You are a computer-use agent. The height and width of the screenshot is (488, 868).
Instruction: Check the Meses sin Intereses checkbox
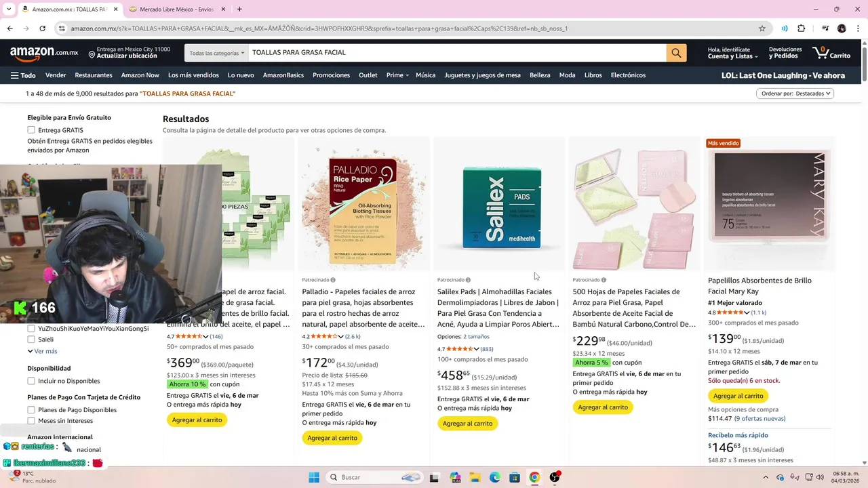click(x=31, y=421)
